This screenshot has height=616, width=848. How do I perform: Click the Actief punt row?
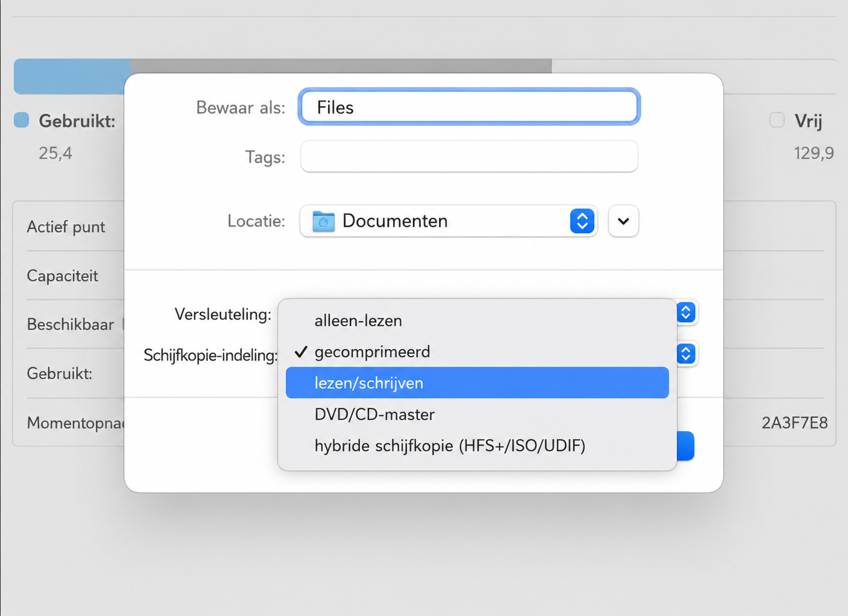pos(66,227)
